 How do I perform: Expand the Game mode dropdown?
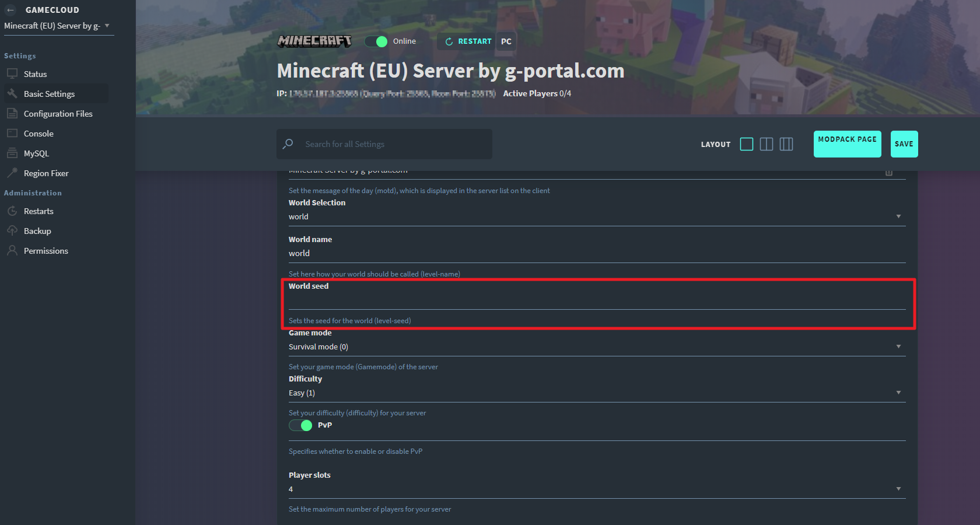[898, 346]
